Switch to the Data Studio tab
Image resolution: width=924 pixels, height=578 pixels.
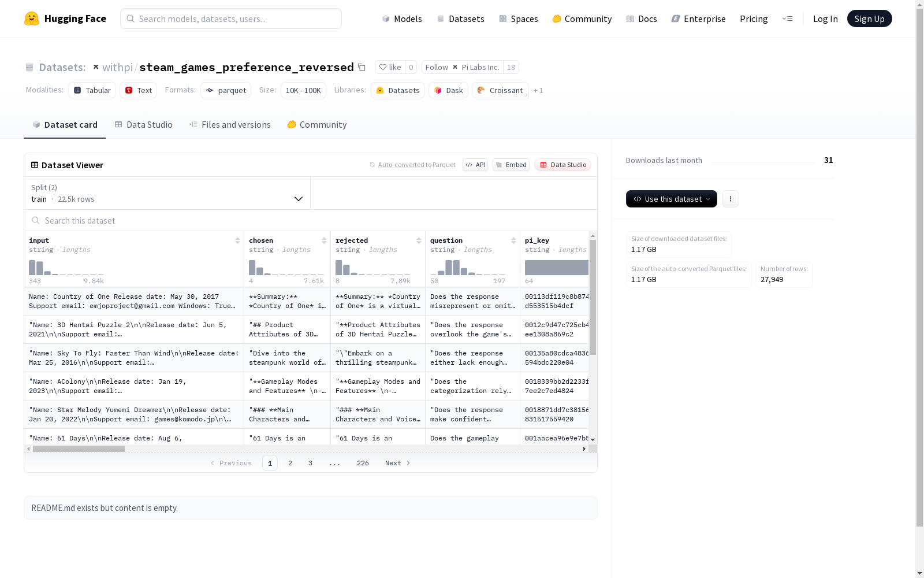point(143,124)
